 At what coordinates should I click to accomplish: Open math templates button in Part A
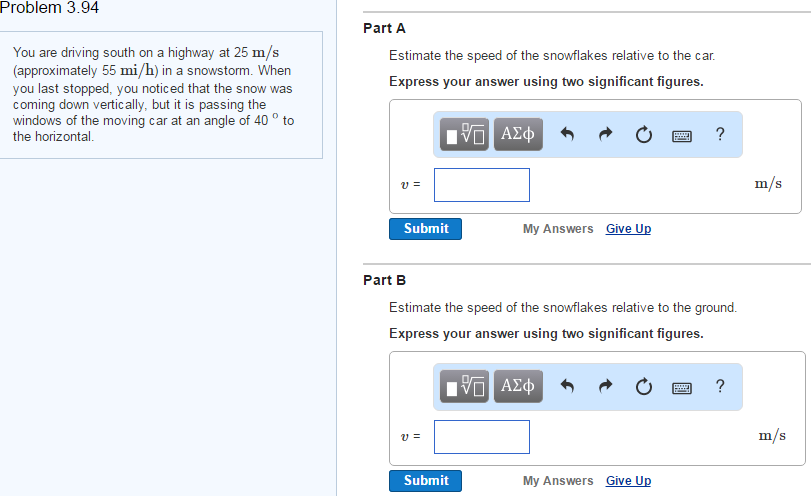click(464, 134)
